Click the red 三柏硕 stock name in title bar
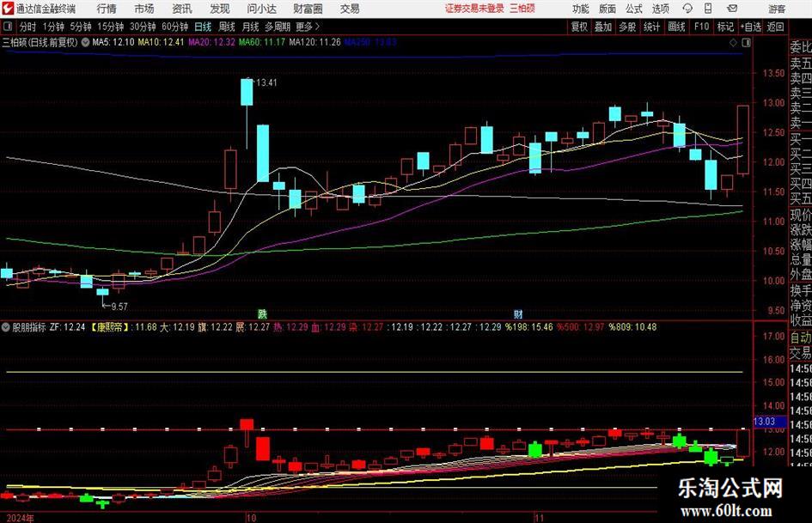The width and height of the screenshot is (812, 523). click(522, 9)
